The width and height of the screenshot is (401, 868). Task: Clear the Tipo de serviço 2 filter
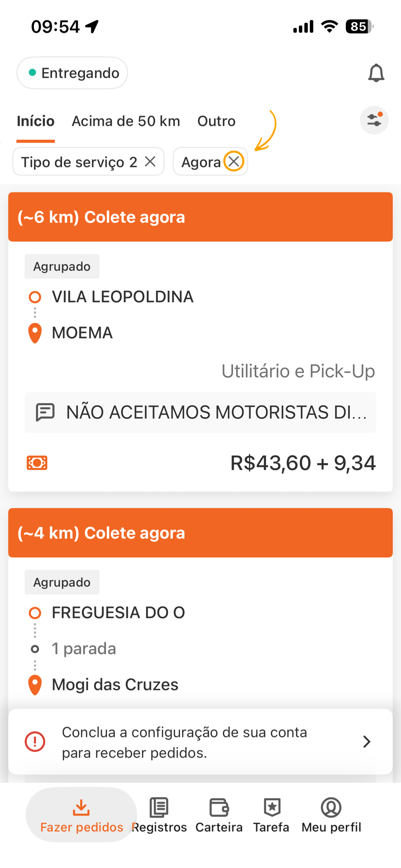point(150,161)
